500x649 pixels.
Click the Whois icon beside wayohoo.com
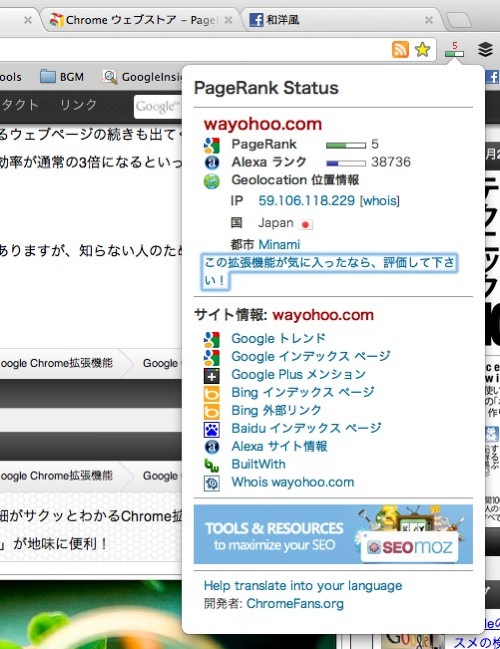pos(212,483)
